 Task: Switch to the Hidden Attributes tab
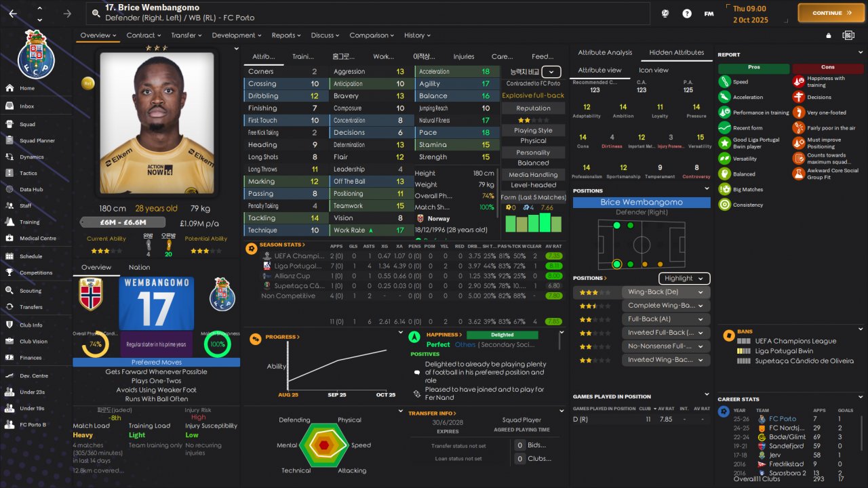676,52
